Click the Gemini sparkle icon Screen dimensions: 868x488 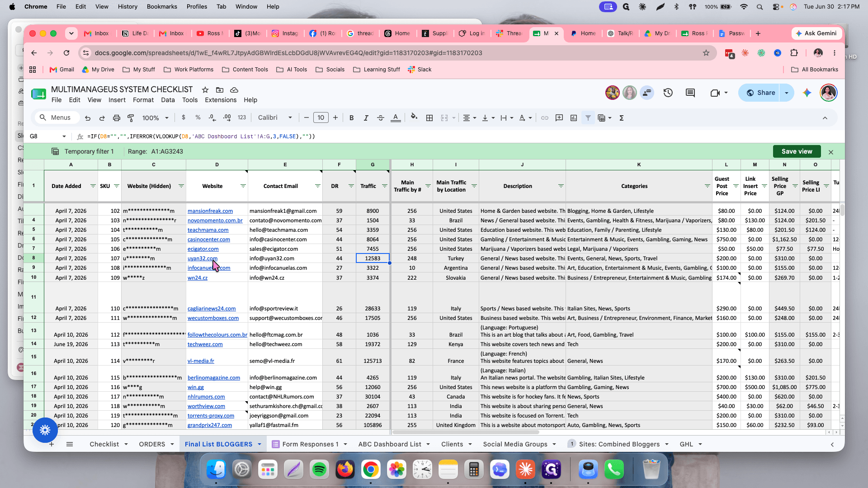coord(807,93)
